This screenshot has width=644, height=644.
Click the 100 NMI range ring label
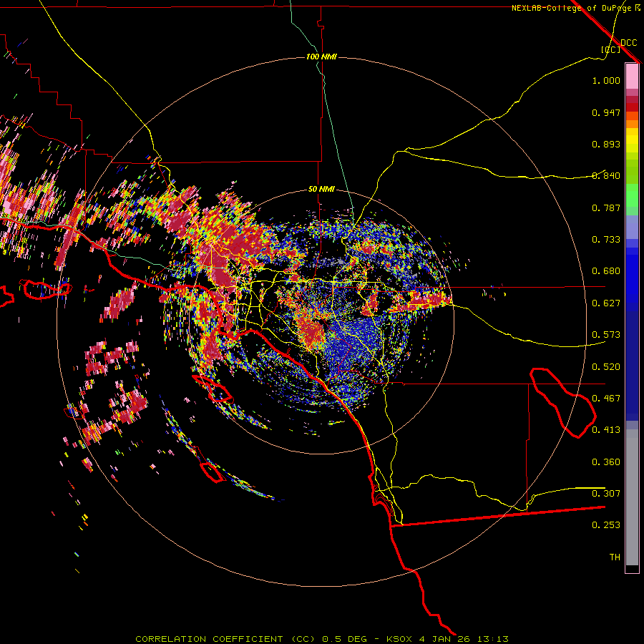321,57
